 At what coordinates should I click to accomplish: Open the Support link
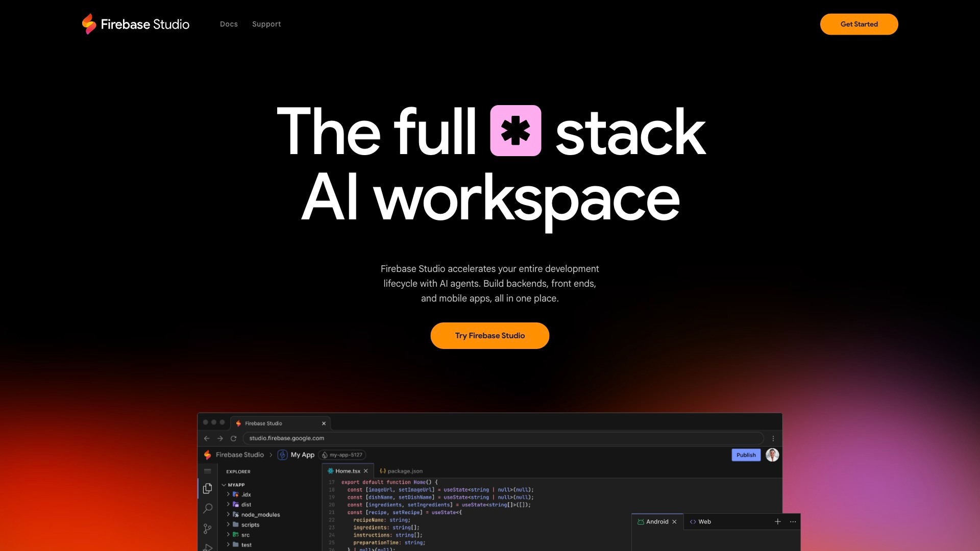[266, 24]
